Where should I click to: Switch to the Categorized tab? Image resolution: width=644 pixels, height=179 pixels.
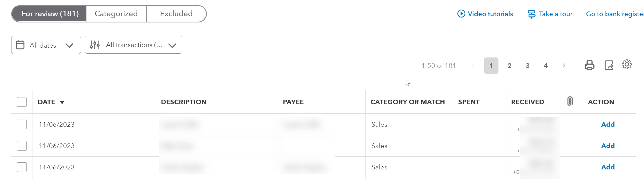point(116,14)
